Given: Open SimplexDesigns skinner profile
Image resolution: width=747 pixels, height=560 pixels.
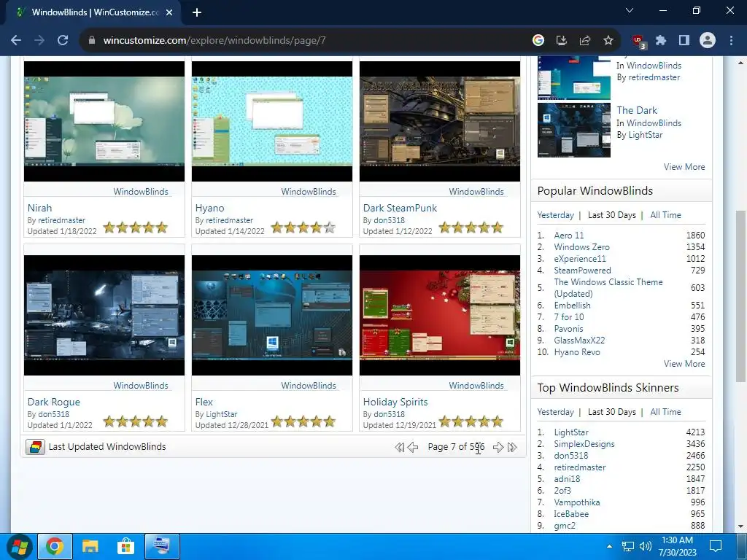Looking at the screenshot, I should (584, 444).
